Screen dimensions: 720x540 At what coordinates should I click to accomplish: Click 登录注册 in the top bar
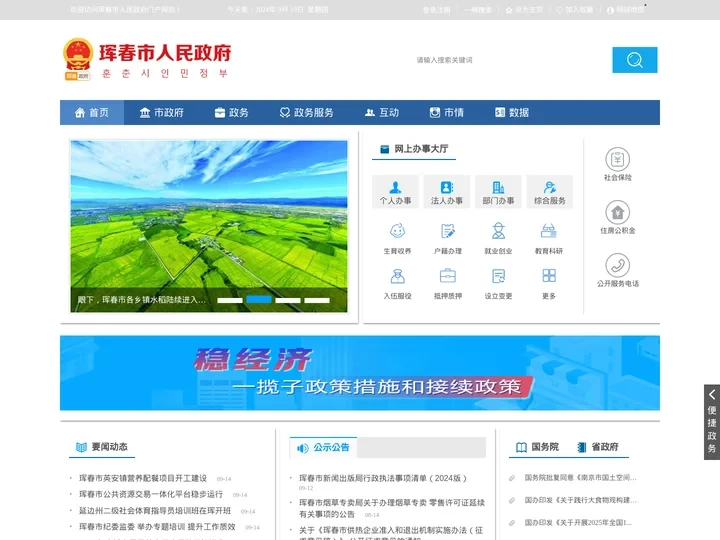click(436, 10)
